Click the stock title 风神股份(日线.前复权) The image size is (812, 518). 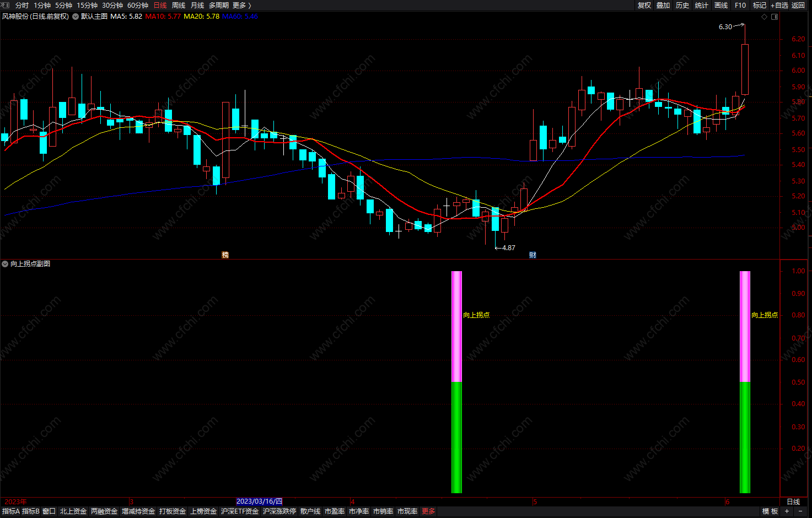[36, 17]
